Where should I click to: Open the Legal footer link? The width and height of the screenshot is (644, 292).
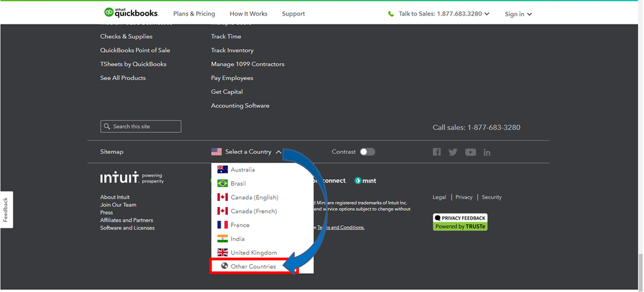[439, 197]
